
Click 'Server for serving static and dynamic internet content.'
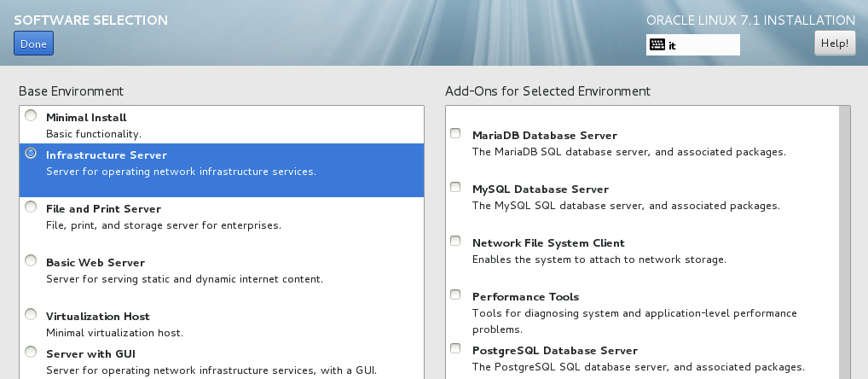184,279
